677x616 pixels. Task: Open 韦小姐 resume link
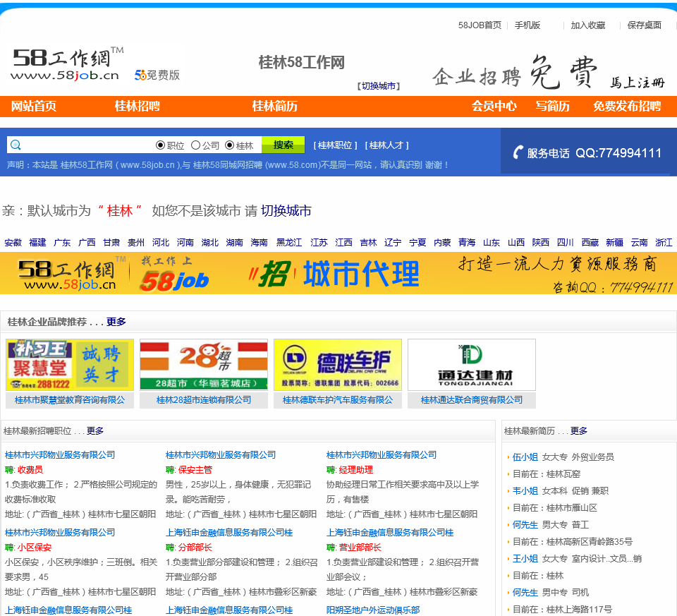click(x=525, y=490)
